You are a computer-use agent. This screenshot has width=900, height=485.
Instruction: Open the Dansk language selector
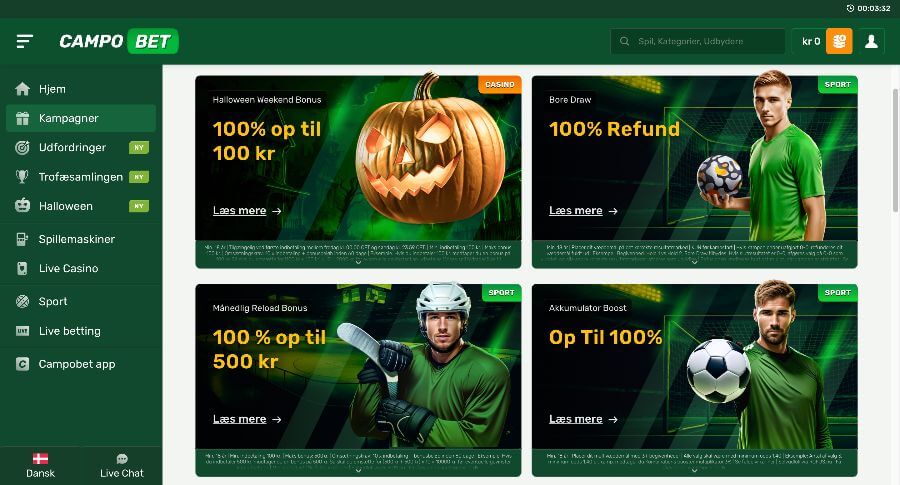(40, 465)
